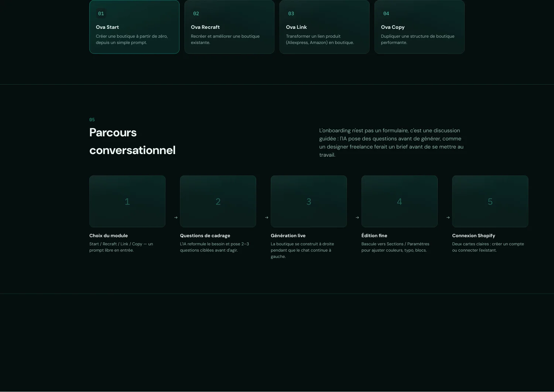Click the arrow between step 2 and 3
This screenshot has height=392, width=554.
(267, 218)
